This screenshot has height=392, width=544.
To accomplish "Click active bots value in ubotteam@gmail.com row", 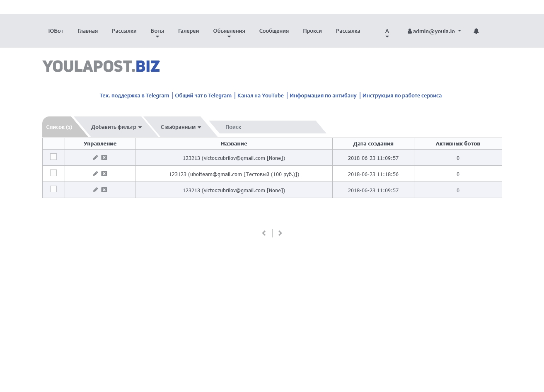I will tap(458, 174).
